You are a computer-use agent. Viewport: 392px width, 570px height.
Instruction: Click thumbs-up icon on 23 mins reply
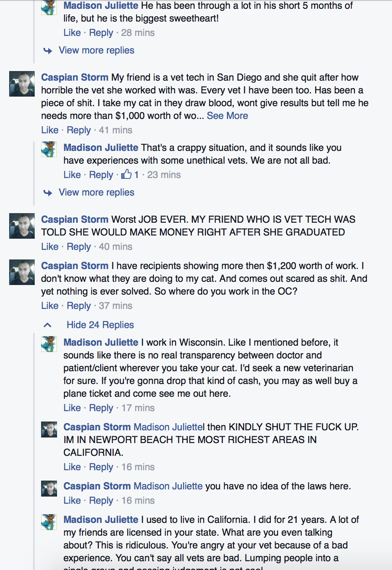pos(126,174)
